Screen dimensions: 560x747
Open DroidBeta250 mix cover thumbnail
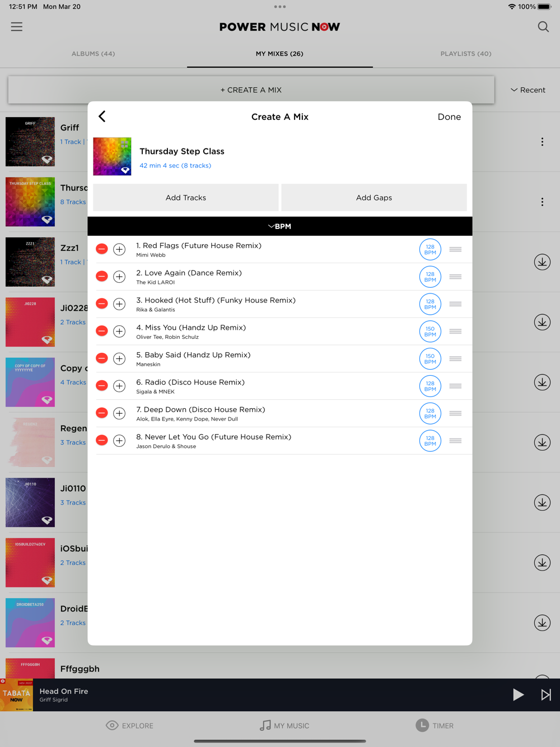[30, 623]
